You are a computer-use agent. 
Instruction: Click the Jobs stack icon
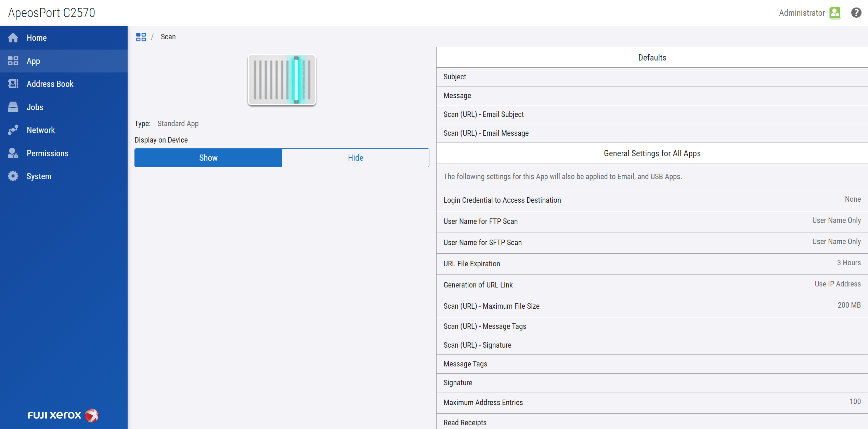tap(13, 107)
